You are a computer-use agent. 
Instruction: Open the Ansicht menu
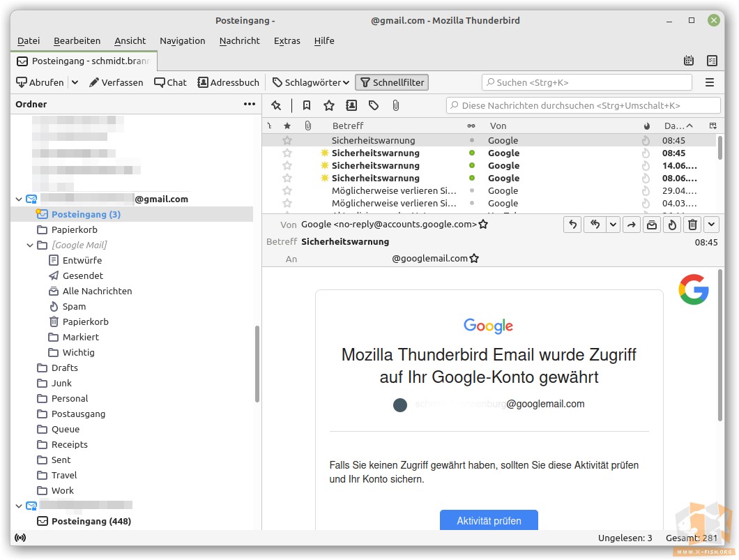(130, 41)
